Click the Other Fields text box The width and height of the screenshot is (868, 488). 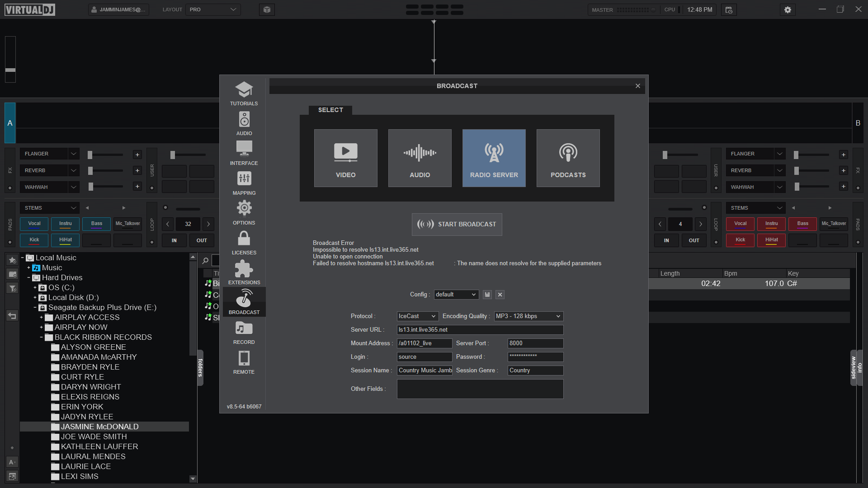coord(480,389)
